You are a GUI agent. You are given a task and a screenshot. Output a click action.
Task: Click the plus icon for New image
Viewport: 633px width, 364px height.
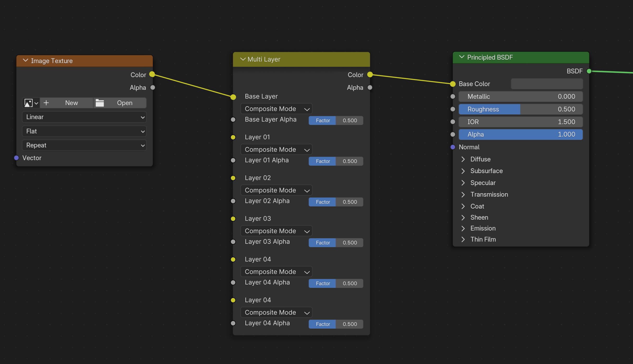click(46, 103)
